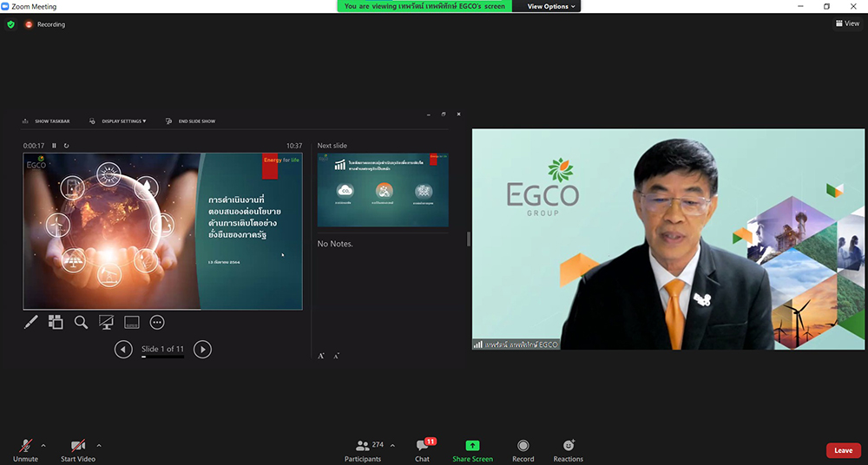Minimize the presenter view window

(429, 114)
